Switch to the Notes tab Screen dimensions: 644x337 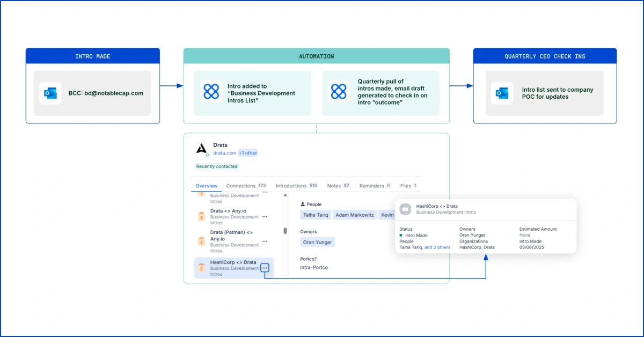339,186
